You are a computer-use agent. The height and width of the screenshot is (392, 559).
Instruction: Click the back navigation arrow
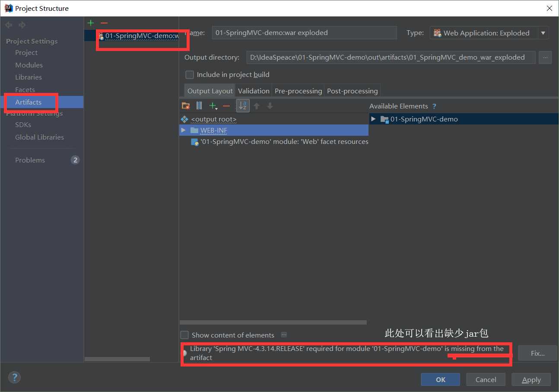pyautogui.click(x=9, y=25)
